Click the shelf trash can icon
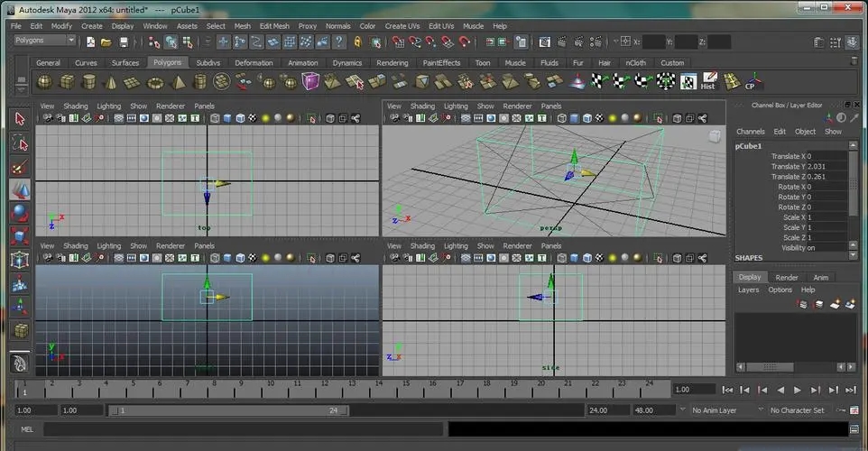This screenshot has height=451, width=868. pos(854,60)
